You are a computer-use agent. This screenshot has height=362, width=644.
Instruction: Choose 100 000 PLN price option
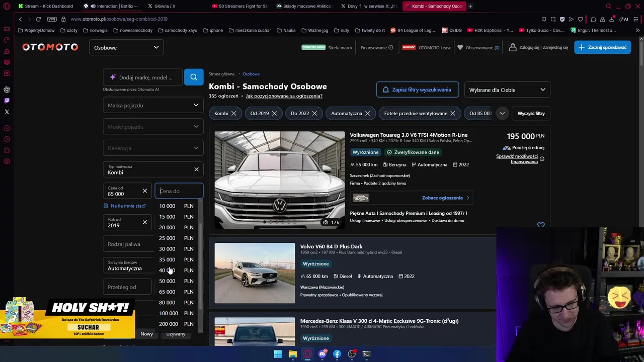[177, 313]
